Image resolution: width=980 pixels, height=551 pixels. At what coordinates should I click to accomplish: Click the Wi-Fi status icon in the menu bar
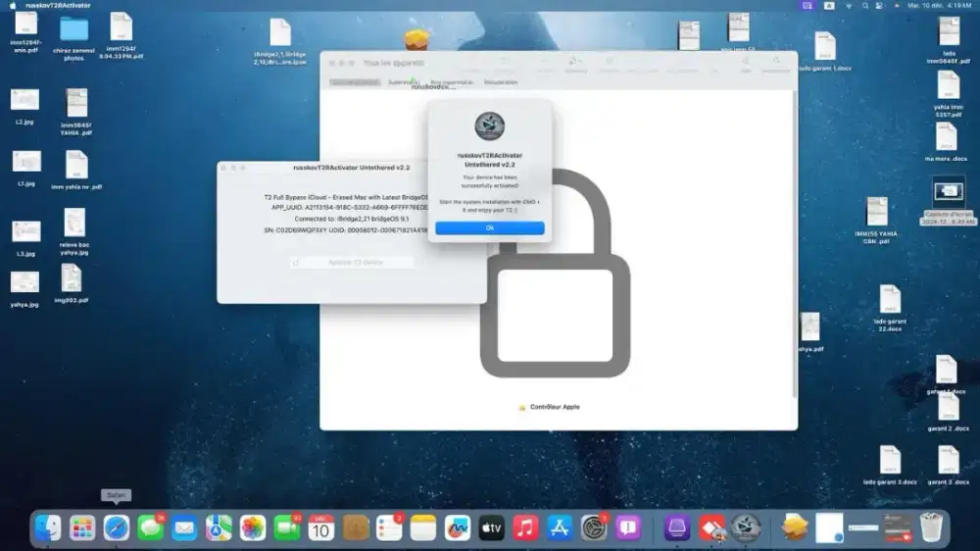pyautogui.click(x=851, y=5)
